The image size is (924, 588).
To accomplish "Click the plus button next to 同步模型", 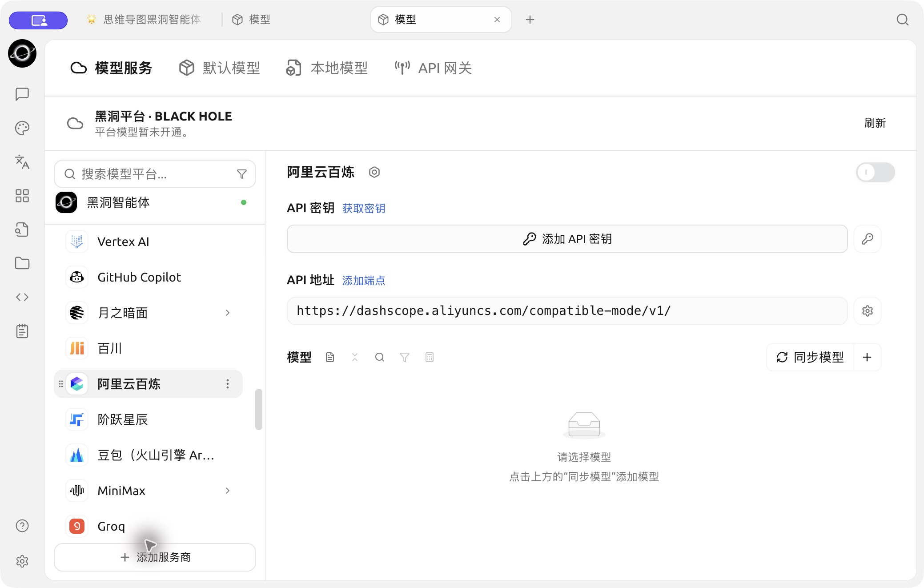I will (x=867, y=357).
